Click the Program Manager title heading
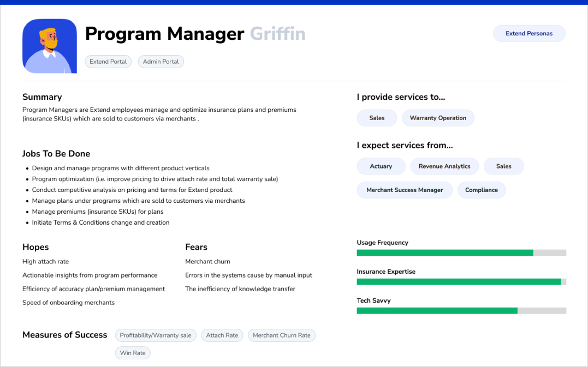This screenshot has height=367, width=588. pyautogui.click(x=164, y=34)
